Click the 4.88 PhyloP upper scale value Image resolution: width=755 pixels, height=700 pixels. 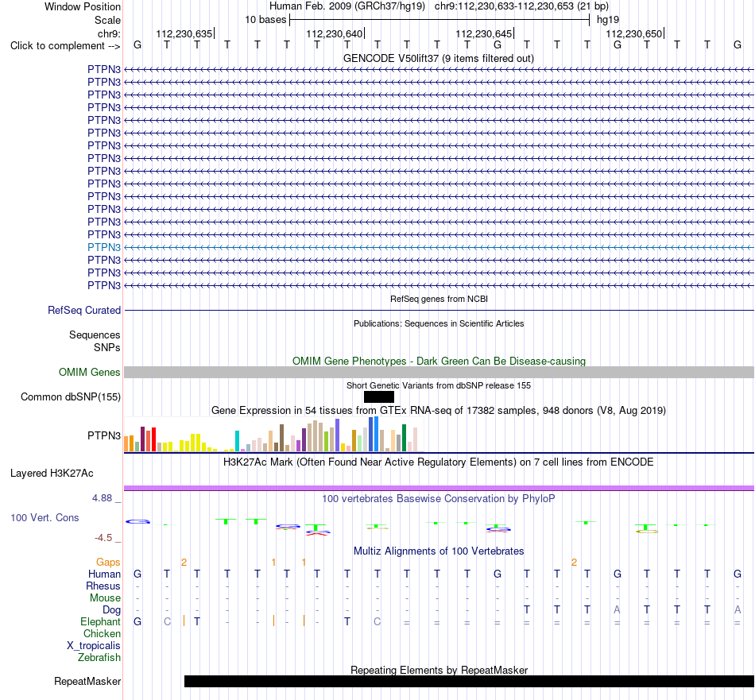(102, 498)
